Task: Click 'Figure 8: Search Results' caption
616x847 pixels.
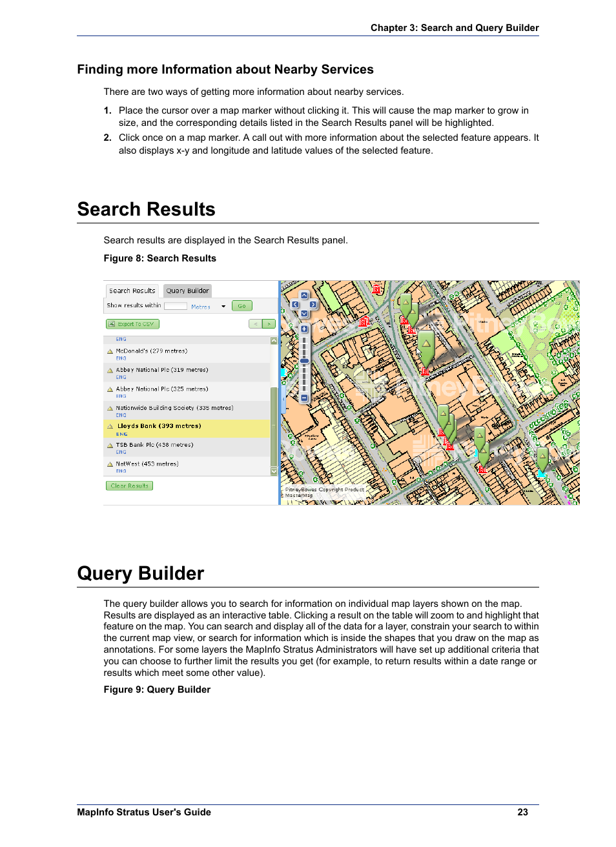Action: (x=160, y=258)
